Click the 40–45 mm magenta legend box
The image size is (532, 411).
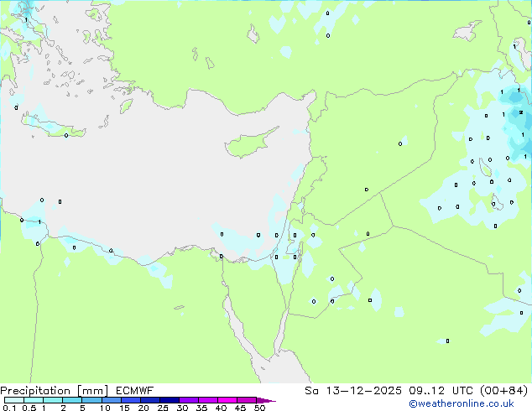click(227, 400)
